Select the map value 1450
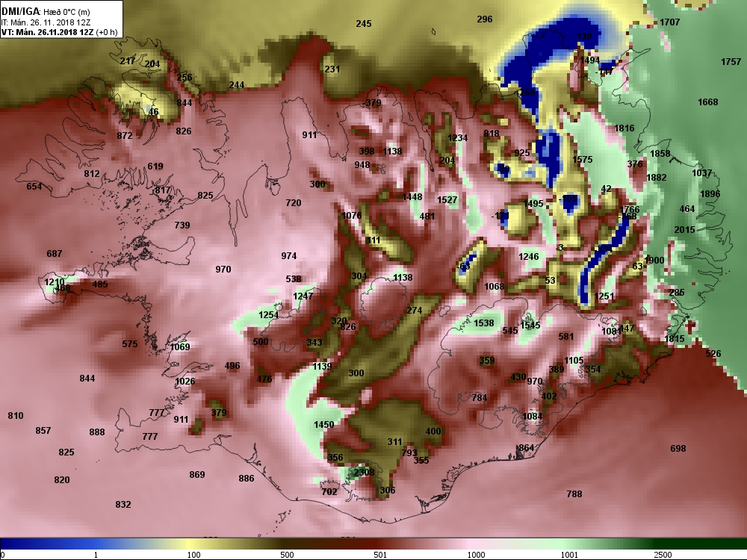Viewport: 747px width, 560px height. (x=323, y=424)
